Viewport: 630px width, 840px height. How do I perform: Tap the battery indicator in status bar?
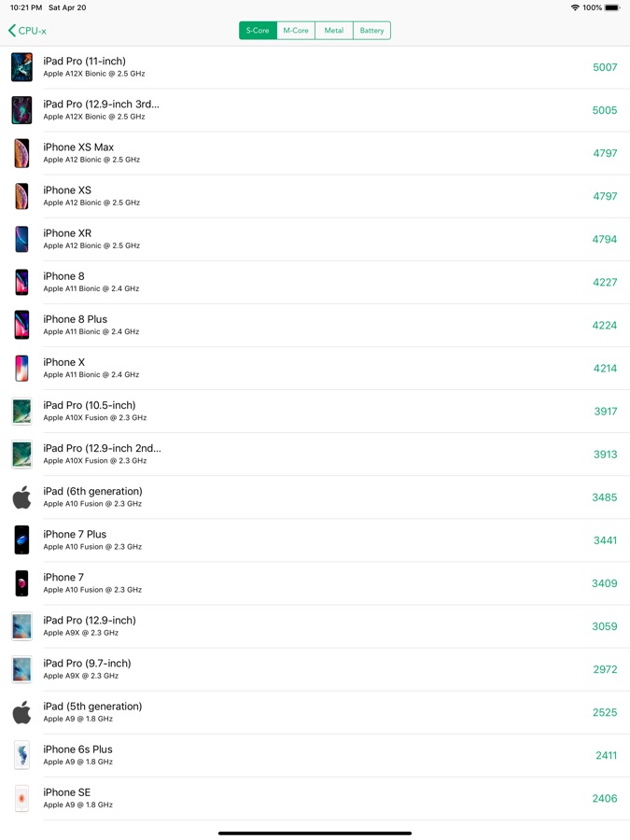[x=611, y=7]
